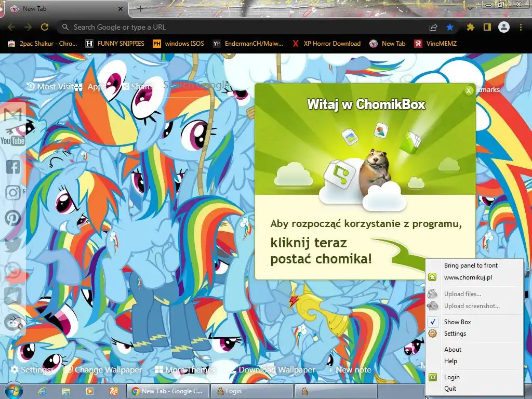Launch Internet Explorer from taskbar

tap(42, 391)
